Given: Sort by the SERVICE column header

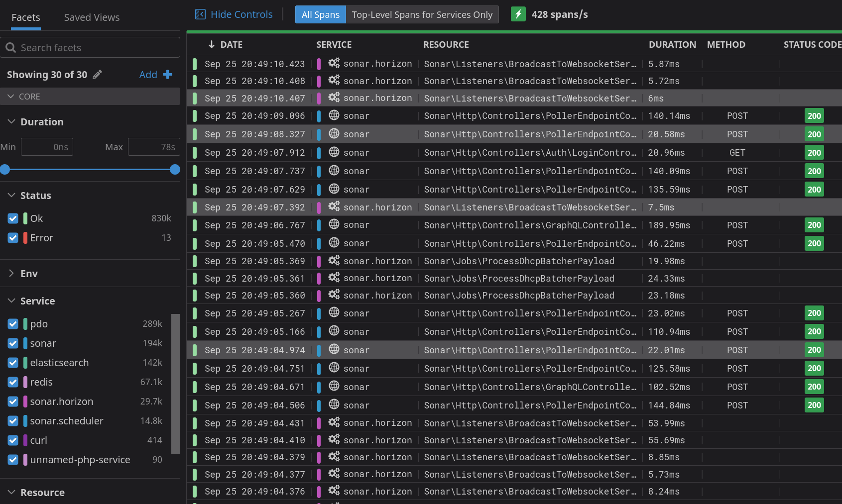Looking at the screenshot, I should click(334, 44).
